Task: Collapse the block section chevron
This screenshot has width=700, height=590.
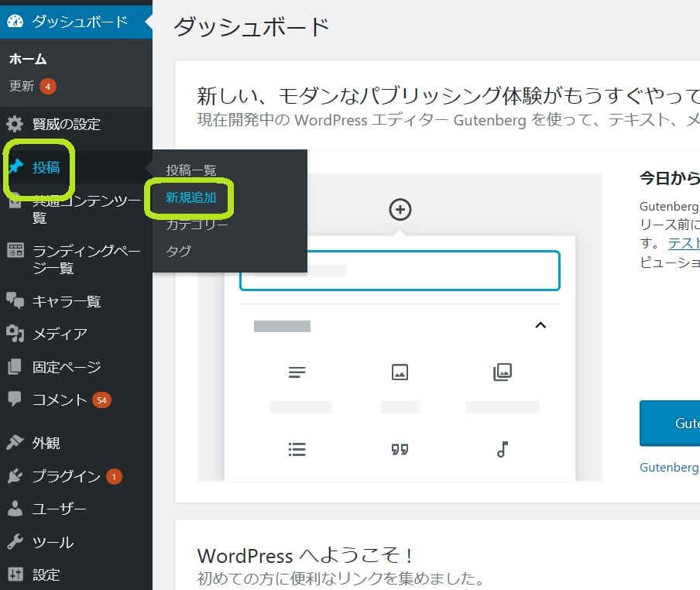Action: [540, 325]
